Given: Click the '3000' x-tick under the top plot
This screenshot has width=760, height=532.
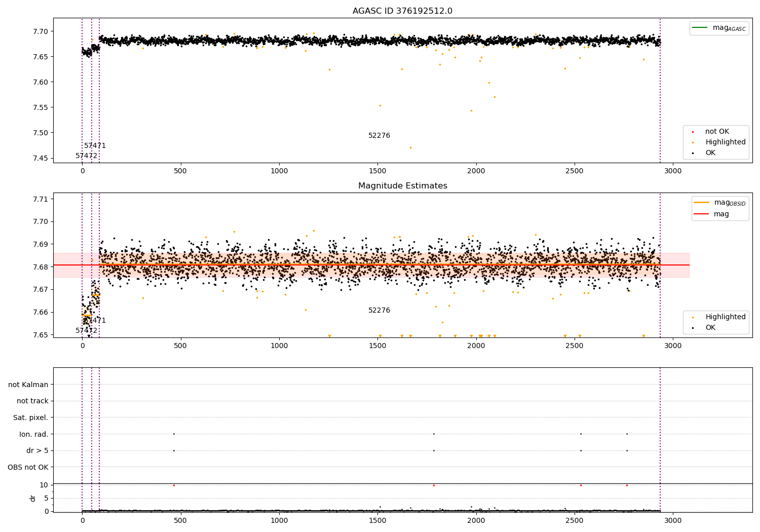Looking at the screenshot, I should coord(673,171).
